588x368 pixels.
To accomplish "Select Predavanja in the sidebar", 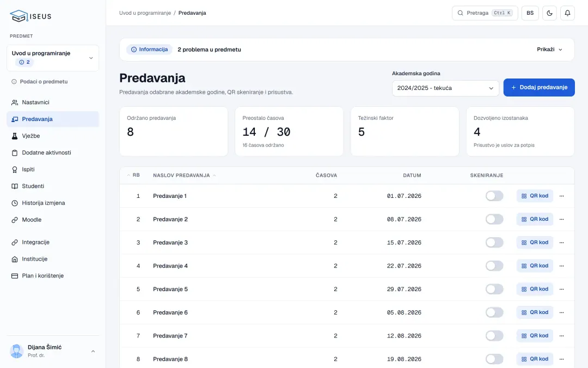I will coord(53,119).
